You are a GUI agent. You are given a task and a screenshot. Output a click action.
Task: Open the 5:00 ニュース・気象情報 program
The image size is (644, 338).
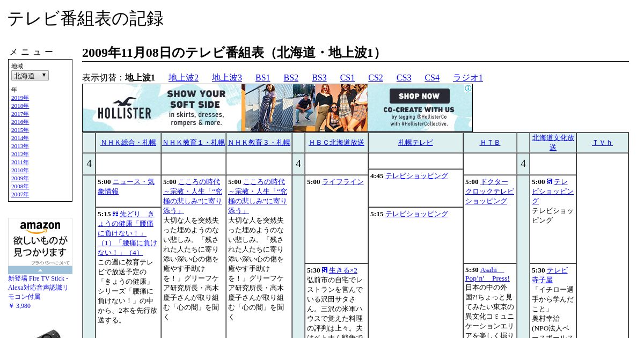126,186
